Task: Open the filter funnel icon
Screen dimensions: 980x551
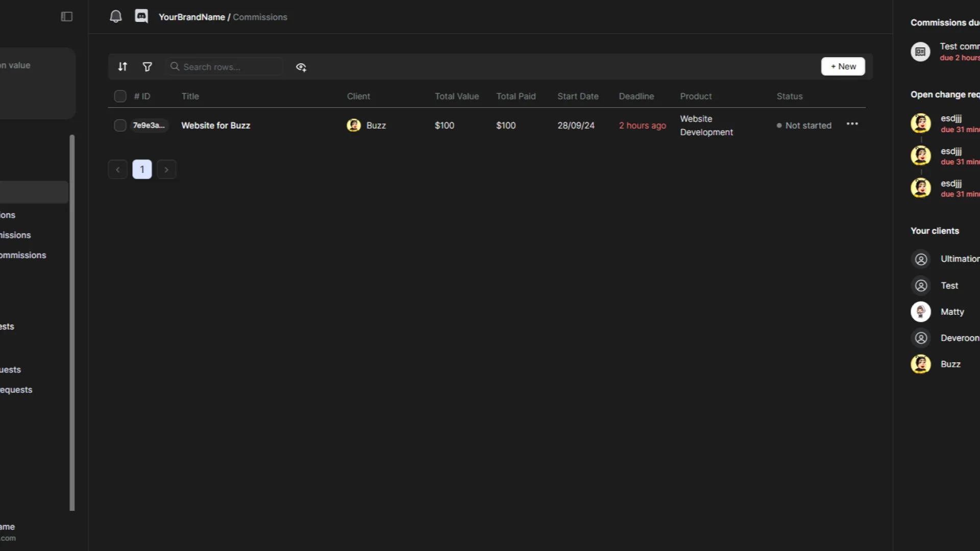Action: (148, 67)
